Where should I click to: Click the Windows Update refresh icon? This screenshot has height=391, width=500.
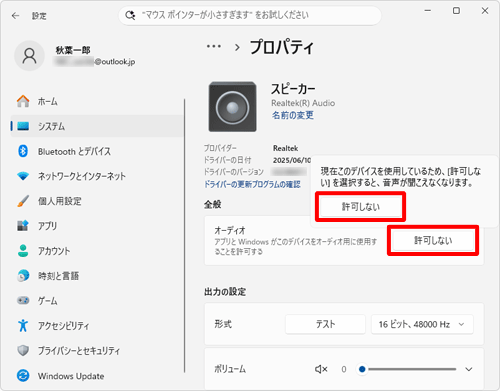click(23, 376)
